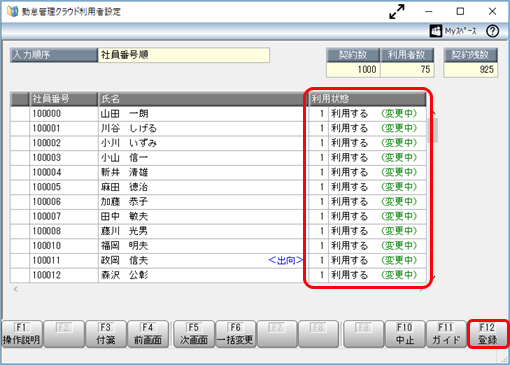
Task: Click usage status cell for 森沢 公彰
Action: pyautogui.click(x=368, y=275)
